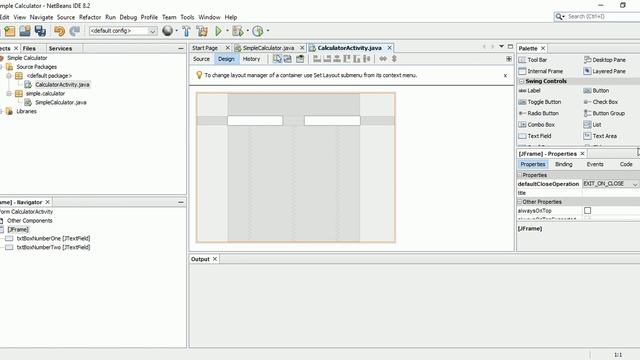Open the Code properties tab
The width and height of the screenshot is (640, 360).
[x=626, y=164]
